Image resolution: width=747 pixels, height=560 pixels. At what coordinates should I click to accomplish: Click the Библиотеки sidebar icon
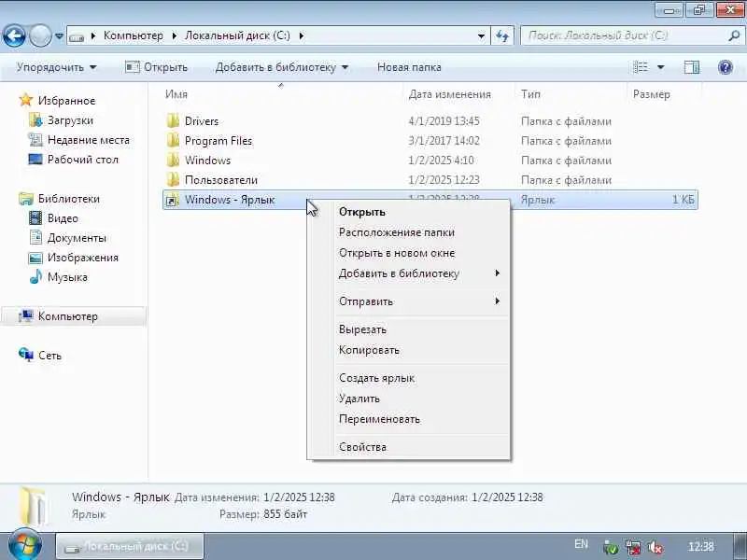(x=26, y=199)
